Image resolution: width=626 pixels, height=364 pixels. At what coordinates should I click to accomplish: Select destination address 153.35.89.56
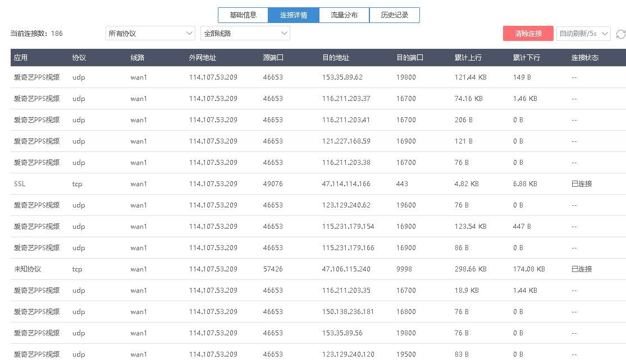(342, 333)
